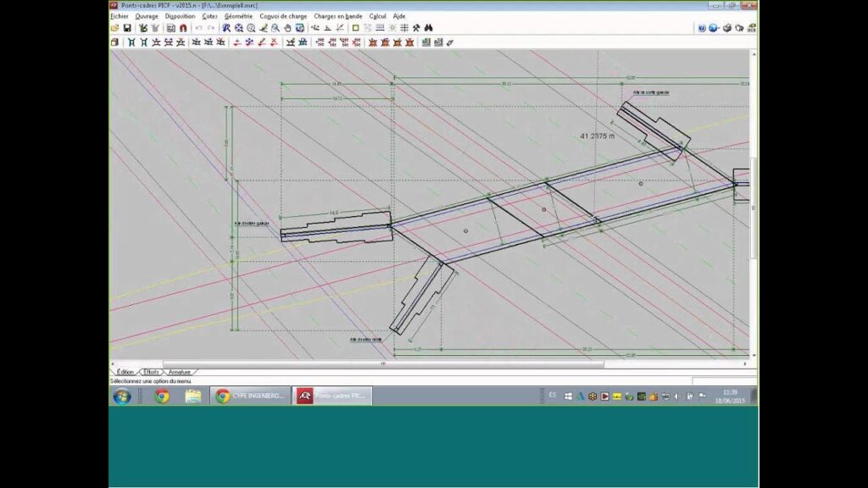Screen dimensions: 868x488
Task: Select the pan hand tool
Action: tap(288, 28)
